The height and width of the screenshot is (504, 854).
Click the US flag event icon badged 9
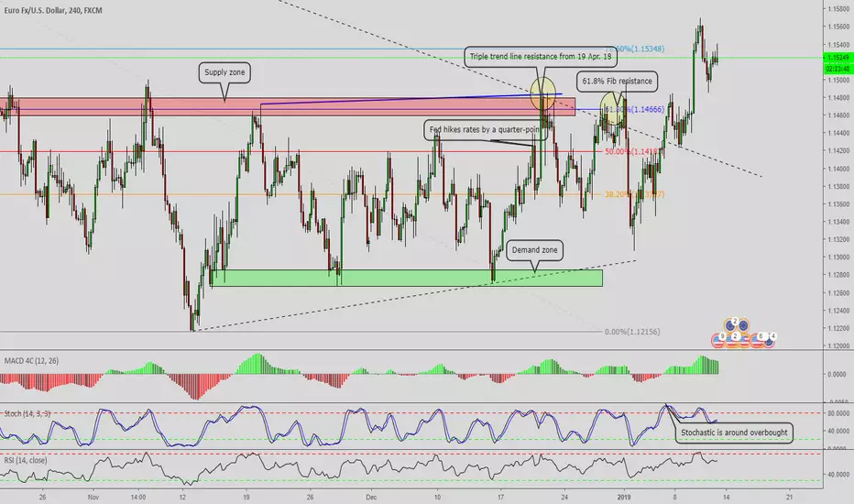pyautogui.click(x=717, y=341)
